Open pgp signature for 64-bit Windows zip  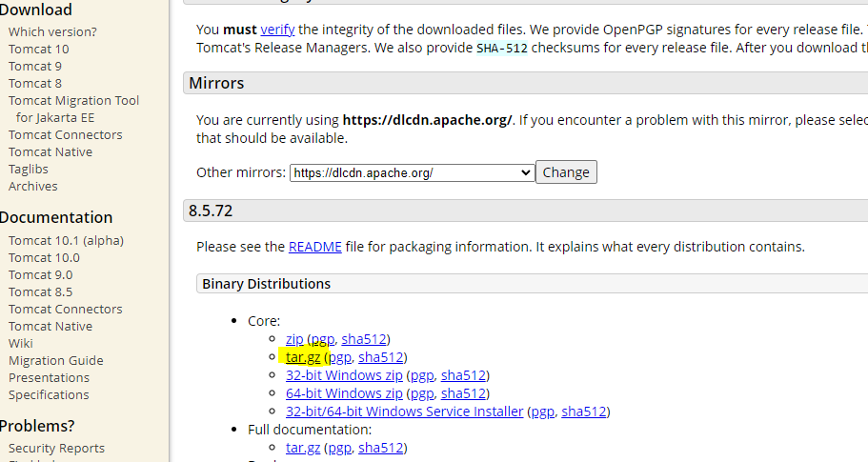(422, 393)
